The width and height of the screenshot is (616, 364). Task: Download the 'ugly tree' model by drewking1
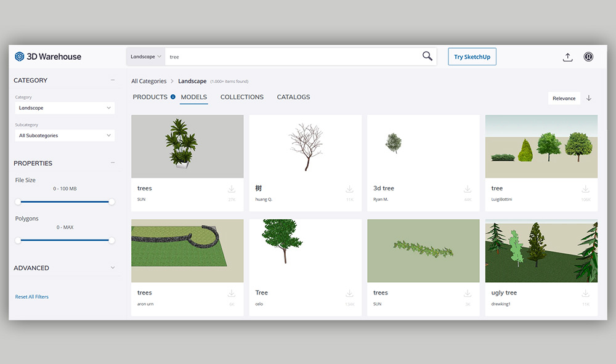(585, 293)
